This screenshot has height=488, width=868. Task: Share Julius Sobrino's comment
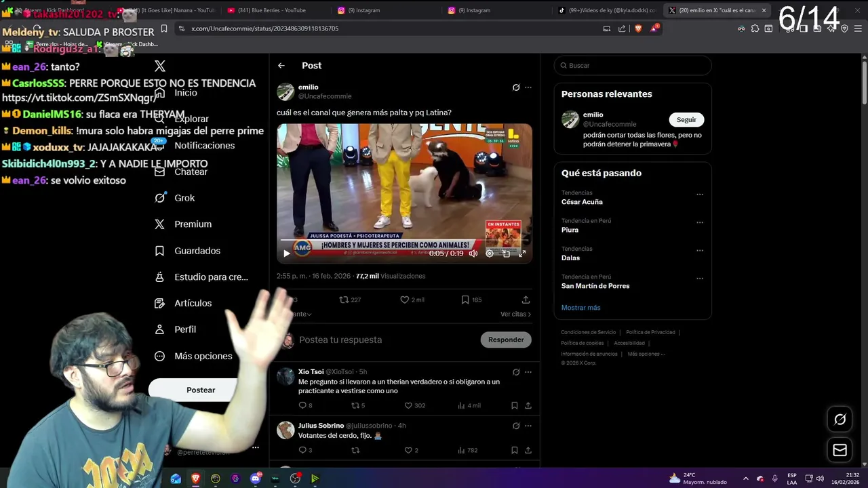tap(528, 450)
